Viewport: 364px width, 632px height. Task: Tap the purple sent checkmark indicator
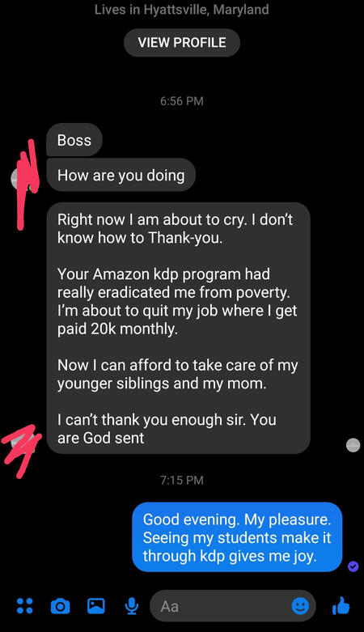tap(353, 566)
